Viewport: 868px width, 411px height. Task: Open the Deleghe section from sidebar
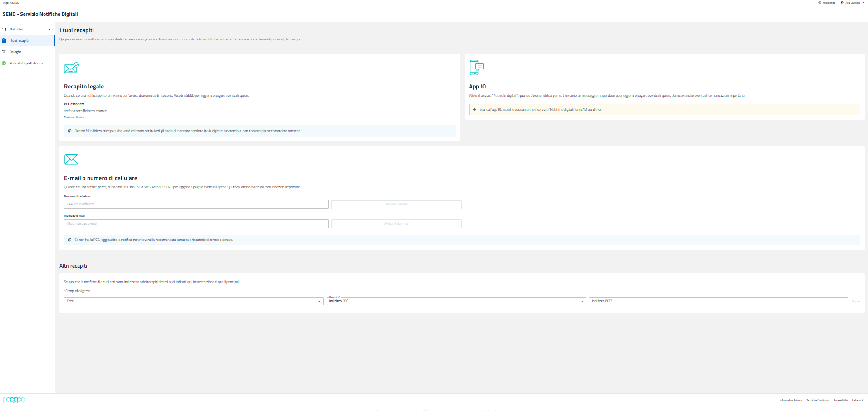pyautogui.click(x=15, y=52)
